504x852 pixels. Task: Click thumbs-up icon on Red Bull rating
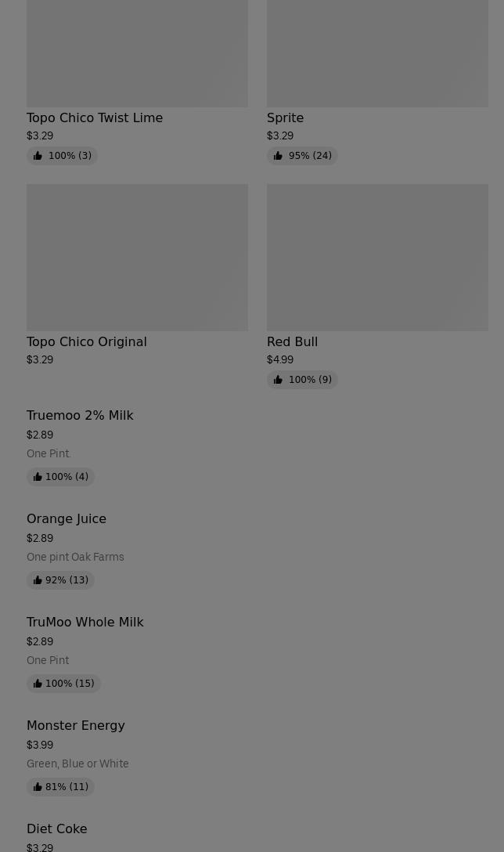(278, 380)
